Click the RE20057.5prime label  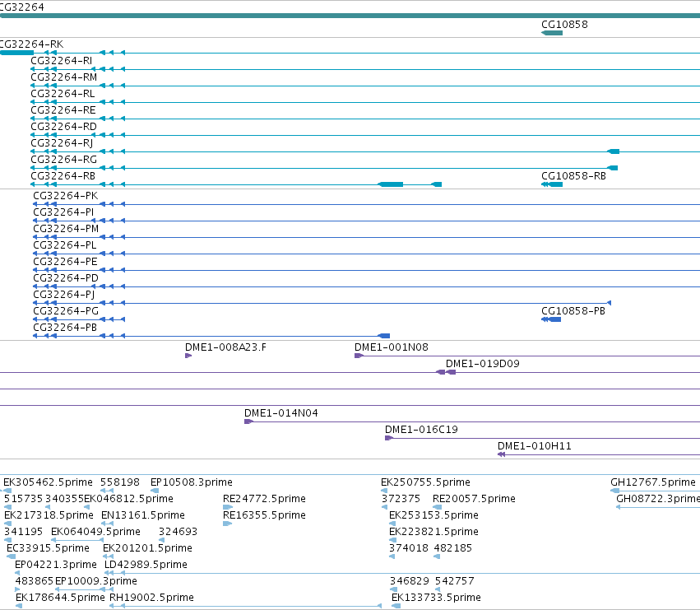[474, 499]
